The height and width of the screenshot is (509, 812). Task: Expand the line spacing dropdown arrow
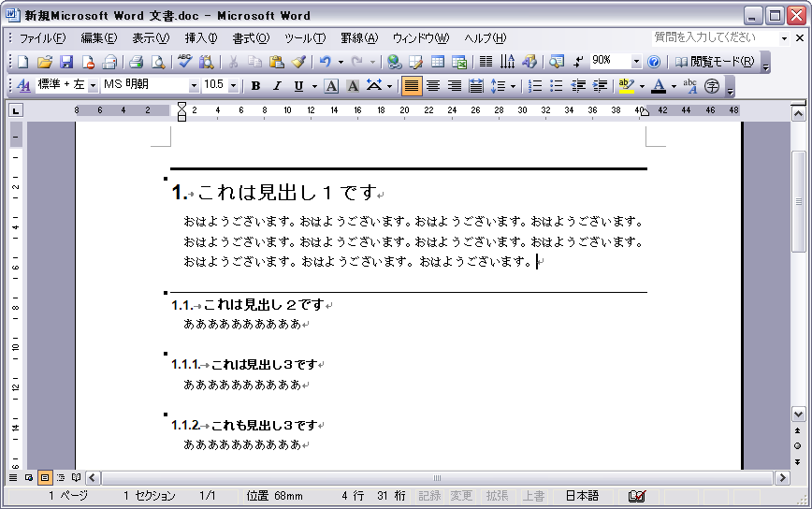coord(513,86)
